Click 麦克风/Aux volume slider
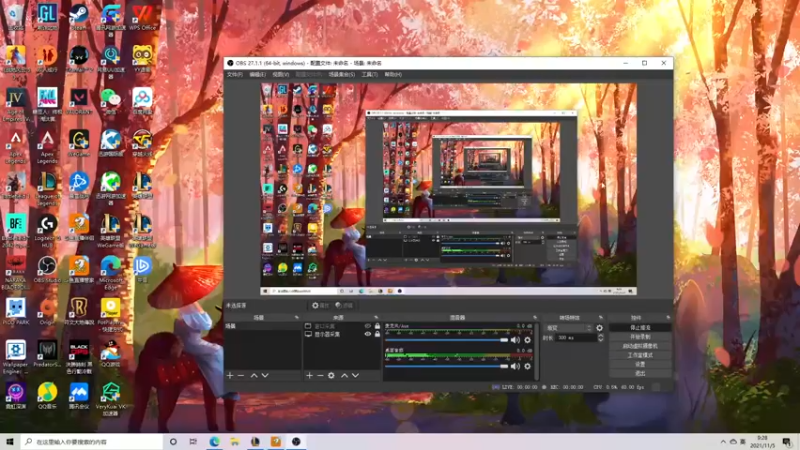The width and height of the screenshot is (800, 450). click(446, 340)
